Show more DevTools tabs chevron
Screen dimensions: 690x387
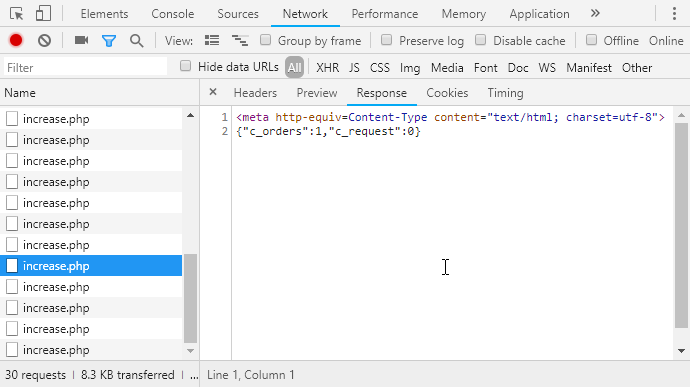595,13
